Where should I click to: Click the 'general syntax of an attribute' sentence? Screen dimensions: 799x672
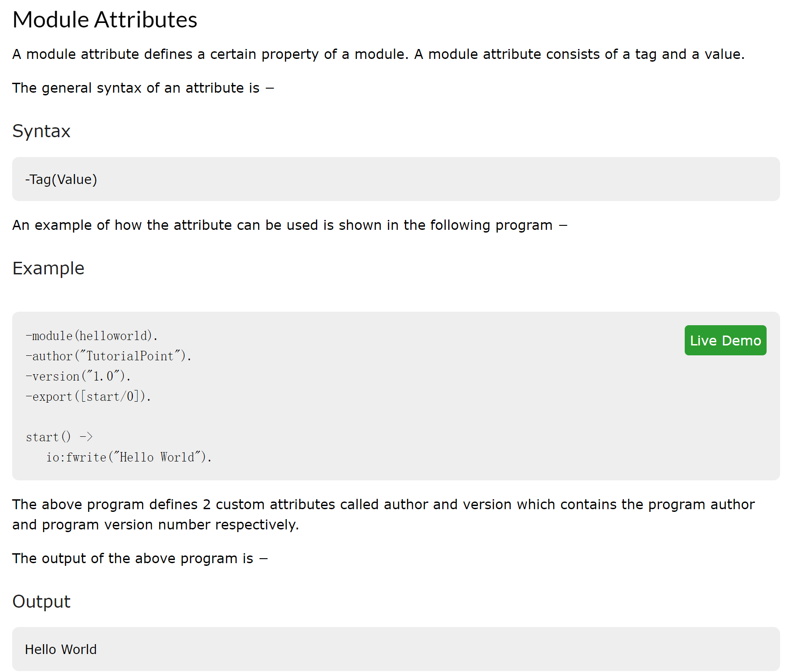coord(143,88)
